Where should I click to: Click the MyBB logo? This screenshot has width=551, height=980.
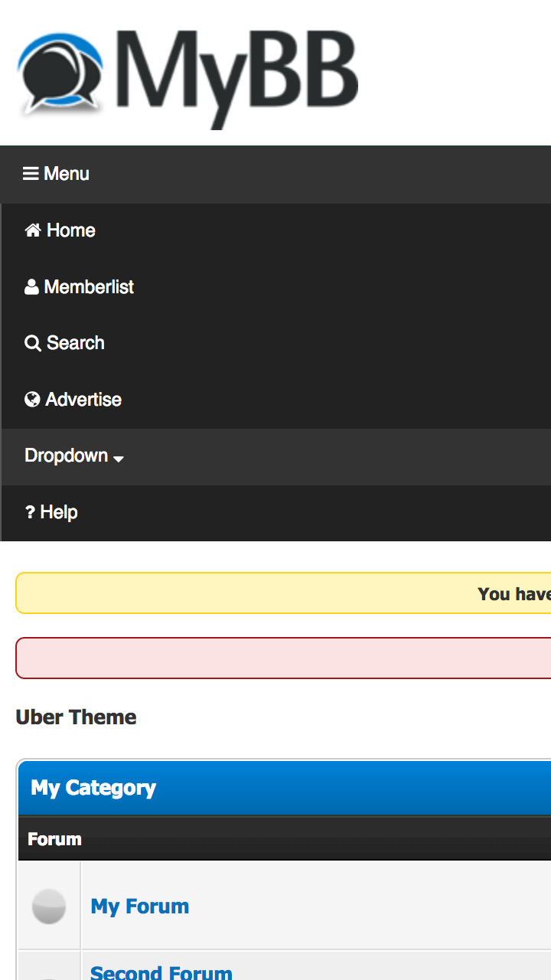coord(187,73)
